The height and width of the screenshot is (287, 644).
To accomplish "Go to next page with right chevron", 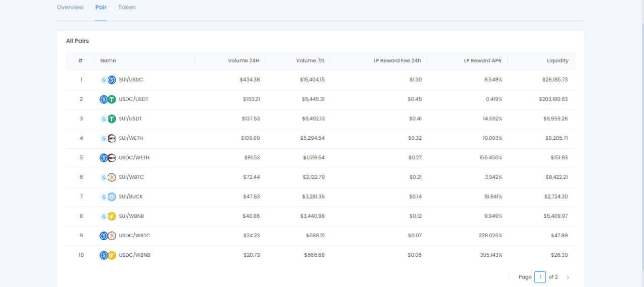I will 568,277.
